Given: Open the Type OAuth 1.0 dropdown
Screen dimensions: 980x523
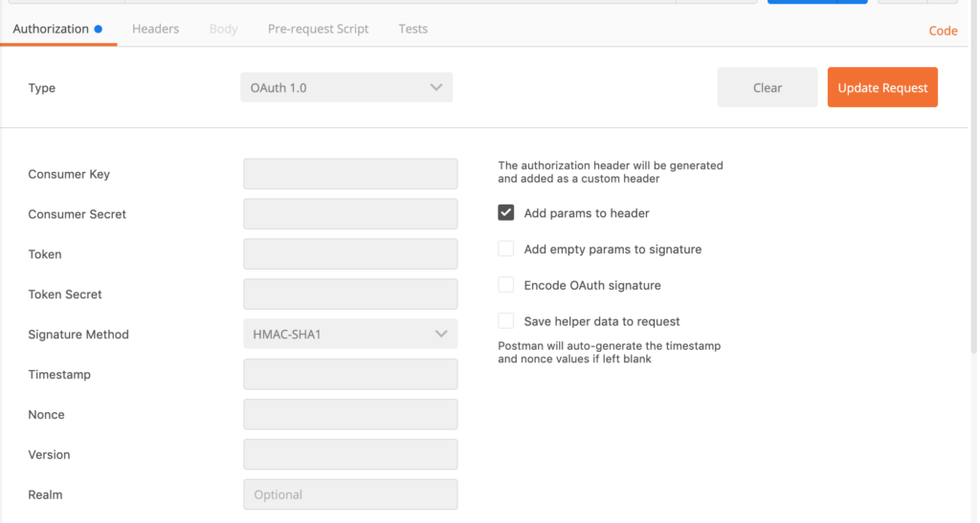Looking at the screenshot, I should [346, 87].
